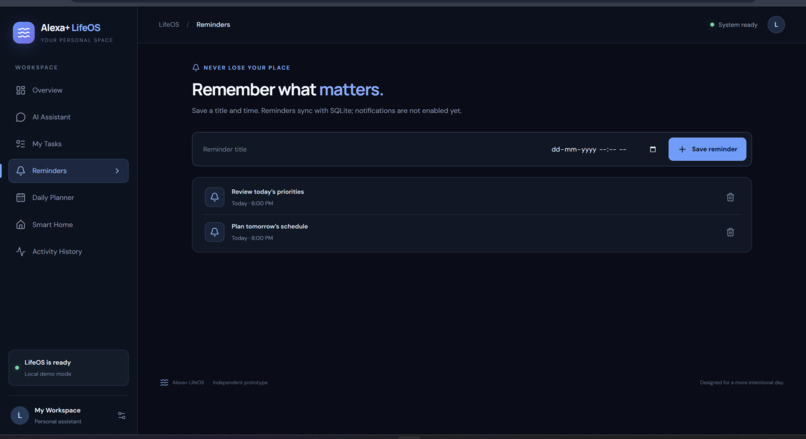The image size is (806, 439).
Task: Click the System ready status indicator
Action: coord(734,25)
